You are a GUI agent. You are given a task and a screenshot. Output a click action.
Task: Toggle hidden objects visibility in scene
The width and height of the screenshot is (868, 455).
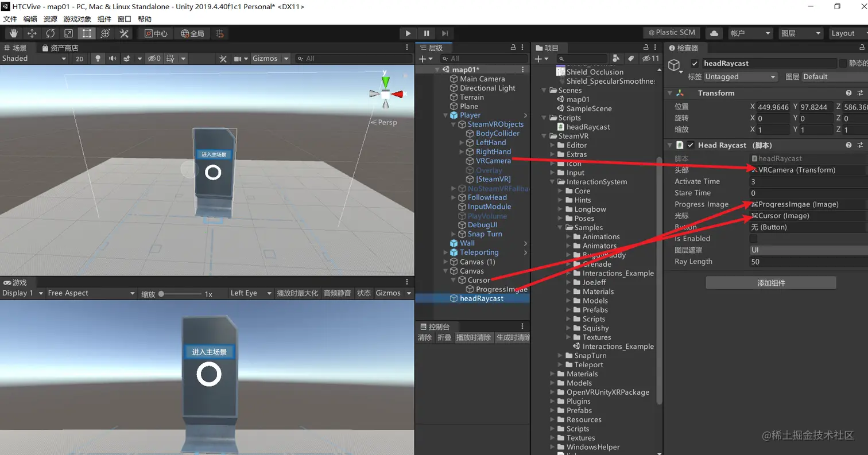[154, 59]
